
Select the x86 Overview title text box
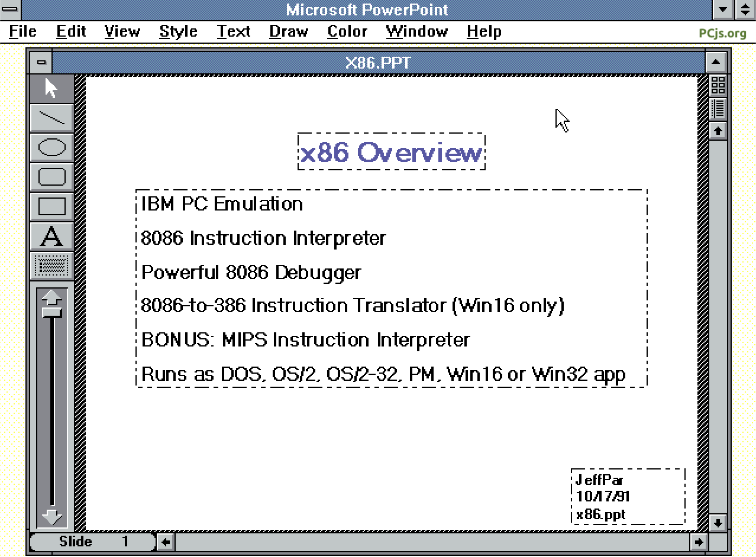click(x=390, y=152)
